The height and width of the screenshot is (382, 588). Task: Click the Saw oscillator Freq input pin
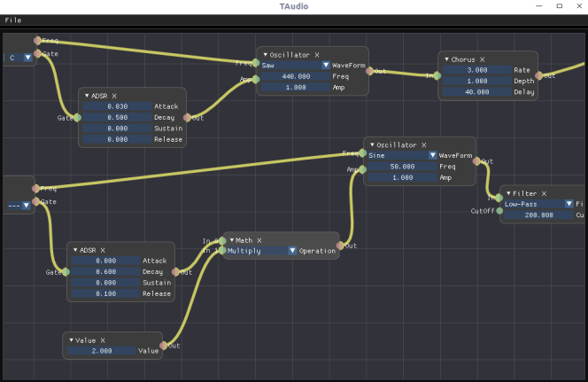click(256, 63)
